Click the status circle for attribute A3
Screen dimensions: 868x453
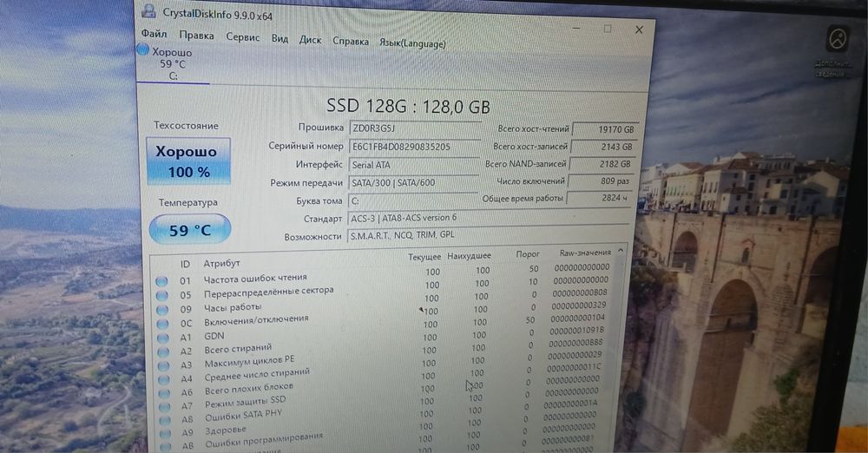163,366
